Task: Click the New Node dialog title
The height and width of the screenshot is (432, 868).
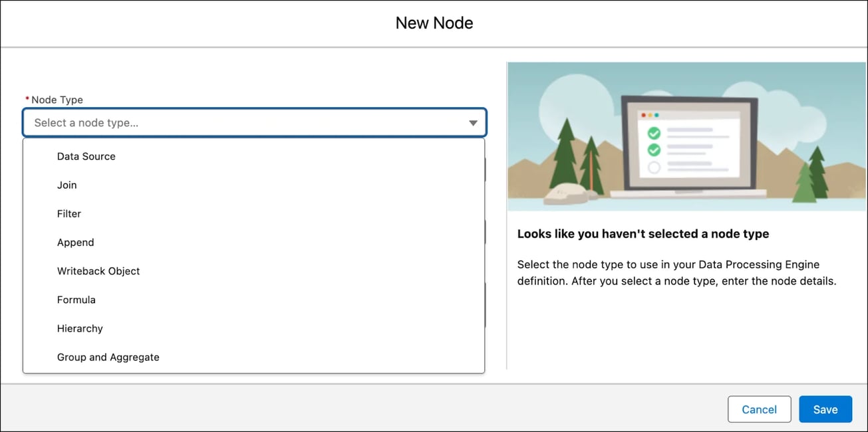Action: click(434, 23)
